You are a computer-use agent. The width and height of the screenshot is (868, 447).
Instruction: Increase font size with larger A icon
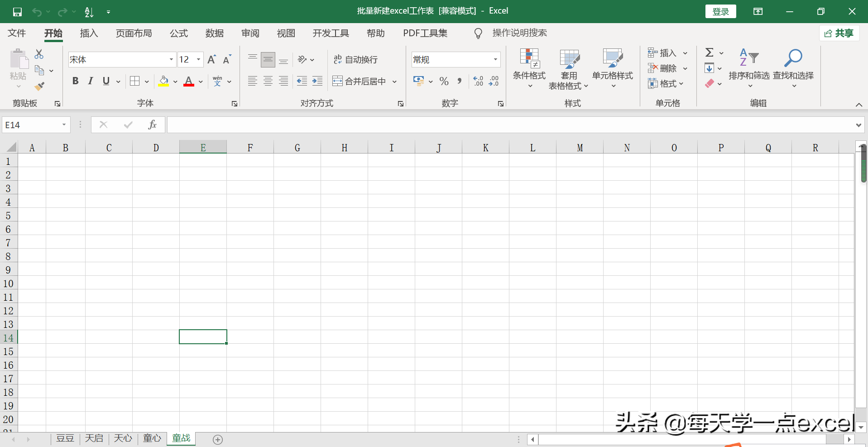tap(211, 59)
